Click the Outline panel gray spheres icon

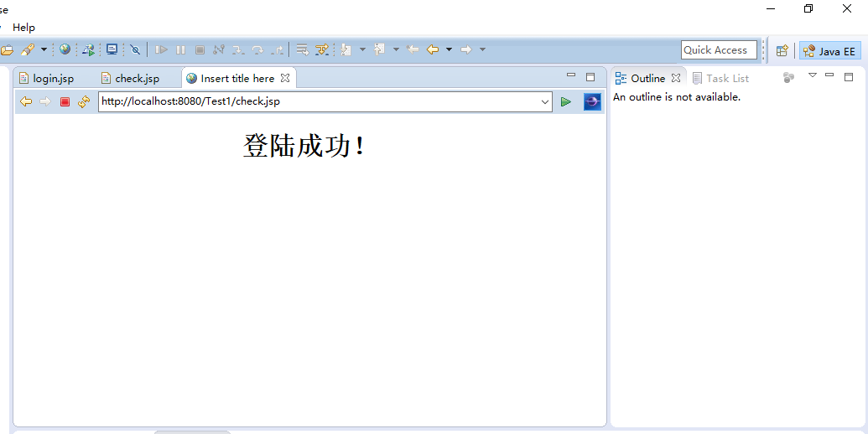point(789,78)
